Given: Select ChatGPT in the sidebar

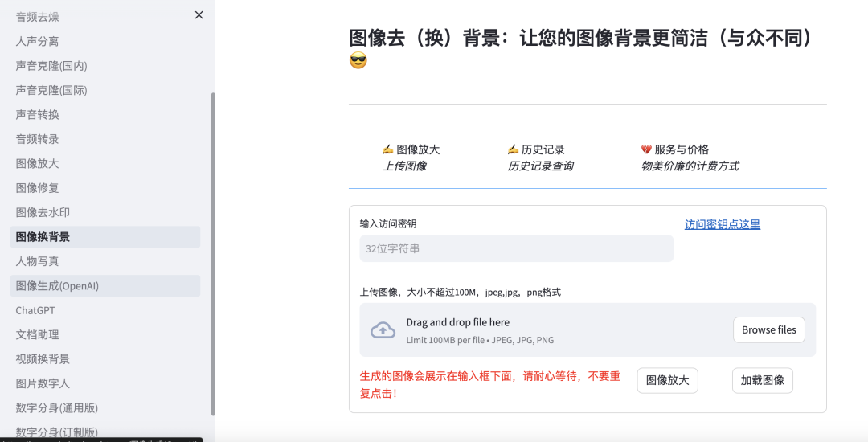Looking at the screenshot, I should [x=35, y=310].
